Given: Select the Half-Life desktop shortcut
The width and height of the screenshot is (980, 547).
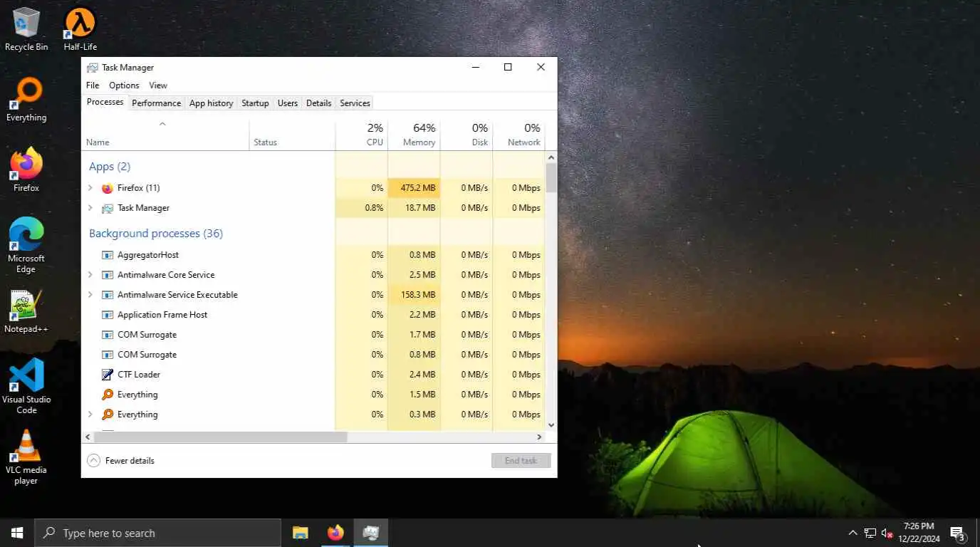Looking at the screenshot, I should point(80,29).
